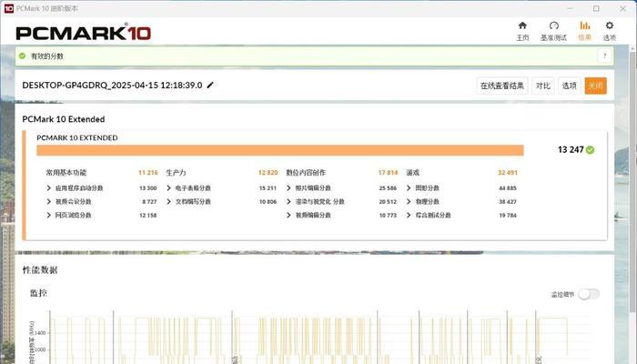Click the value 8 727
The height and width of the screenshot is (364, 637).
click(149, 201)
